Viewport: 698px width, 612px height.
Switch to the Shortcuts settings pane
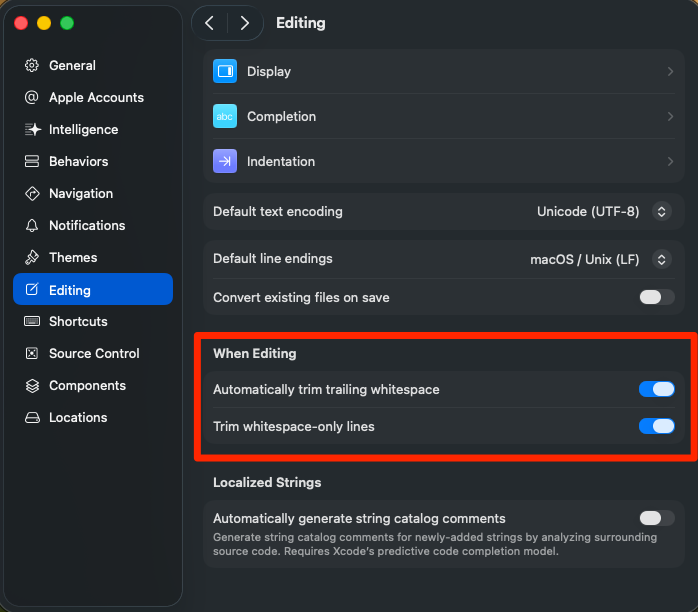[78, 322]
